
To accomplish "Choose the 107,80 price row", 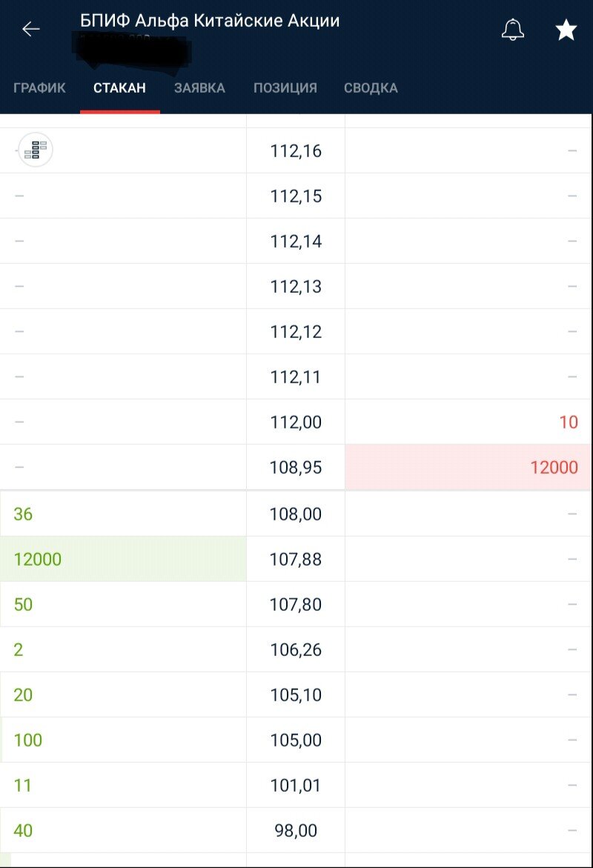I will coord(296,604).
